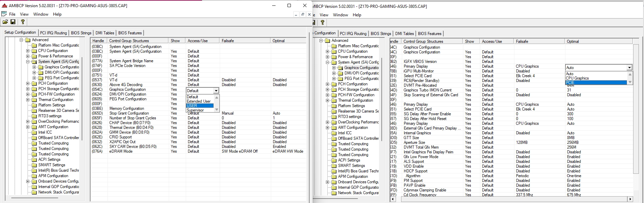Expand CPU Configuration node in left tree
The width and height of the screenshot is (644, 203).
tap(28, 51)
